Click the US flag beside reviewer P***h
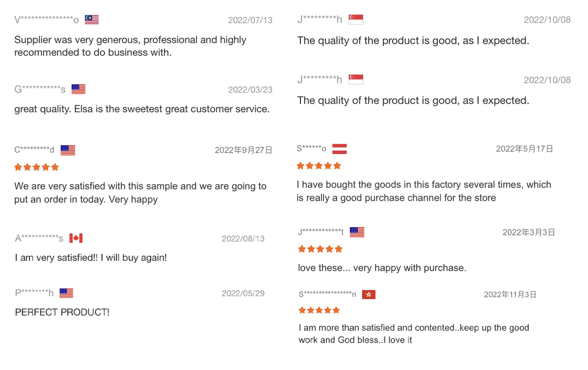This screenshot has height=370, width=588. (x=66, y=293)
